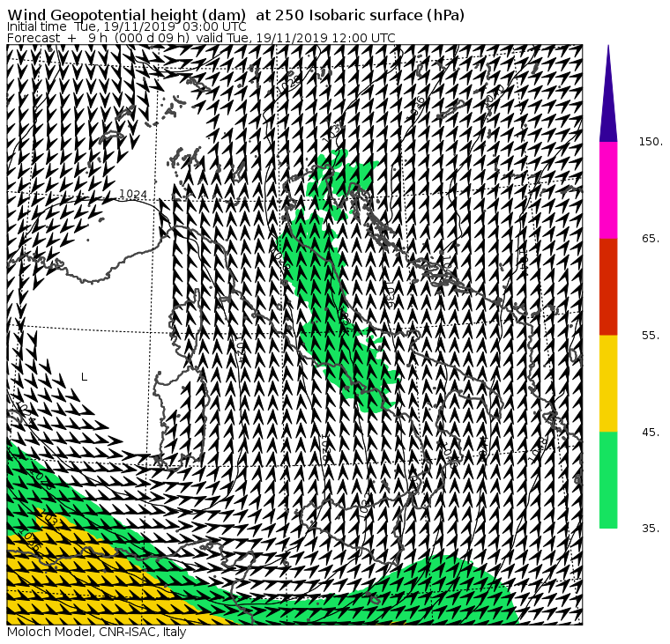Click the '65.' legend value
Viewport: 670px width, 644px height.
click(x=651, y=239)
